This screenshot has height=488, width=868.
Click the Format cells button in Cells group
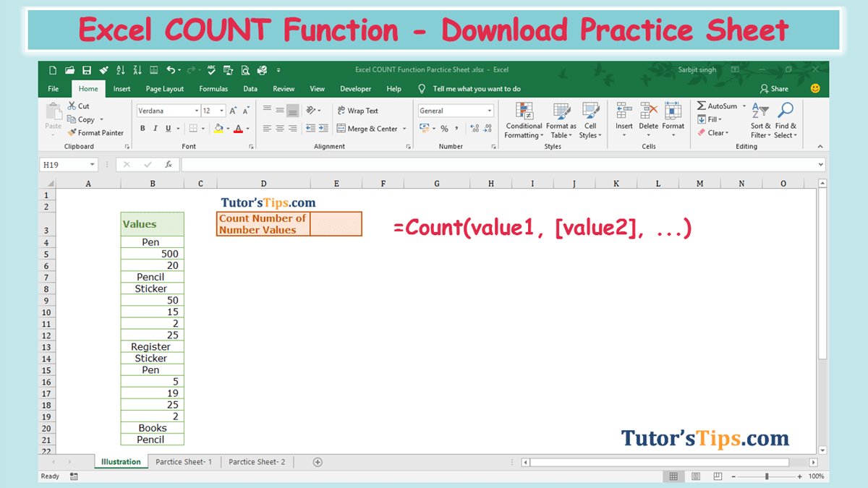pyautogui.click(x=673, y=120)
